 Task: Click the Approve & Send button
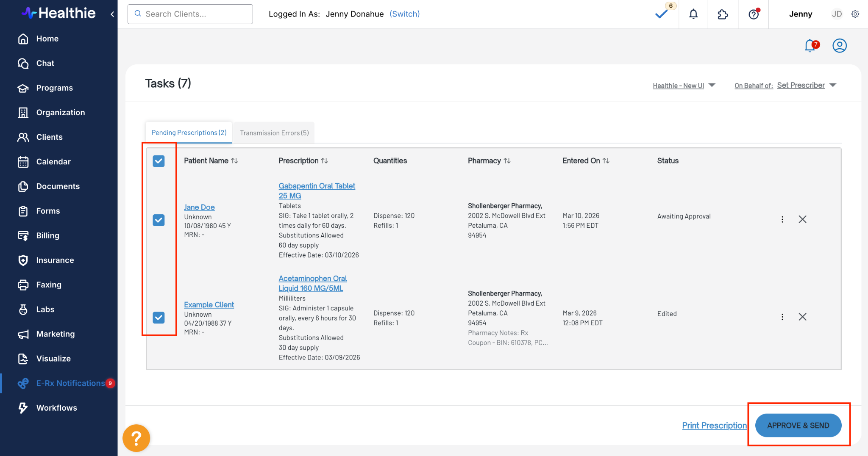pyautogui.click(x=798, y=426)
